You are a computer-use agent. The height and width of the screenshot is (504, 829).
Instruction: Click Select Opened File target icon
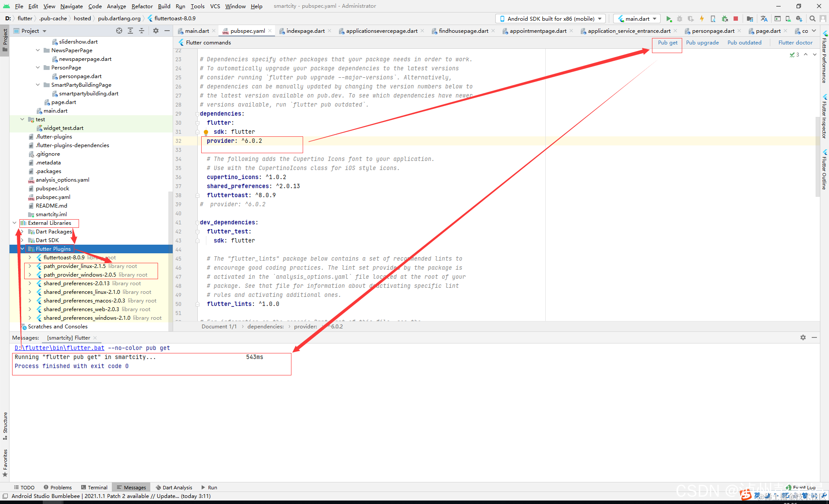119,31
